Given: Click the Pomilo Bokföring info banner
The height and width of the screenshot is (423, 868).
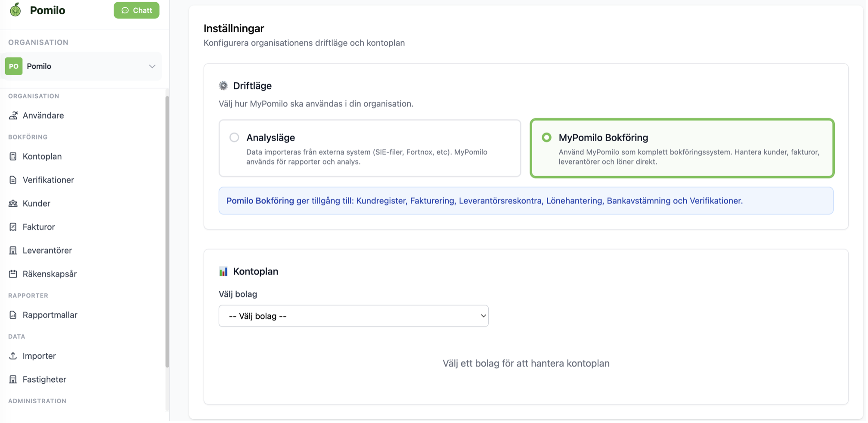Looking at the screenshot, I should pyautogui.click(x=526, y=201).
